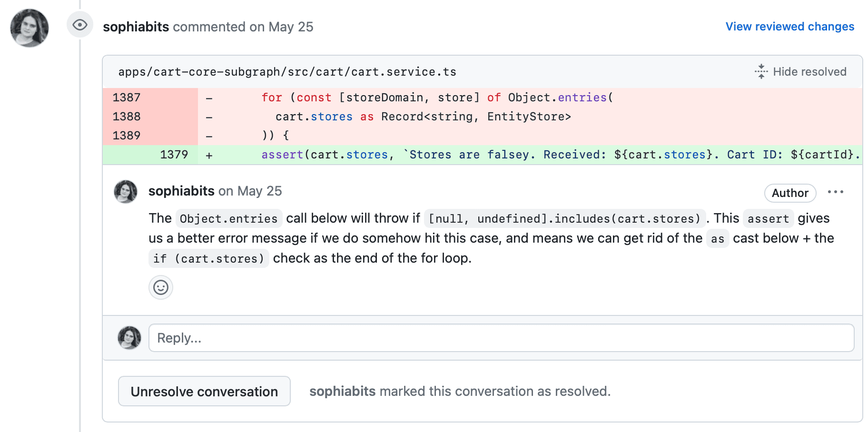The height and width of the screenshot is (432, 868).
Task: Select deleted line number 1389
Action: 127,136
